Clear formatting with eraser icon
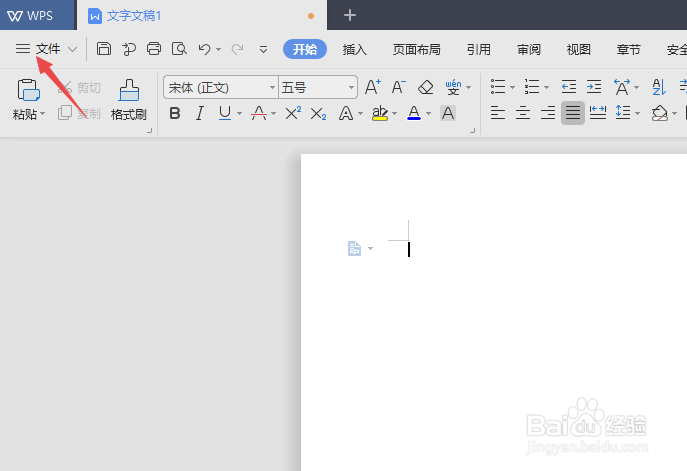The width and height of the screenshot is (687, 471). pyautogui.click(x=425, y=87)
